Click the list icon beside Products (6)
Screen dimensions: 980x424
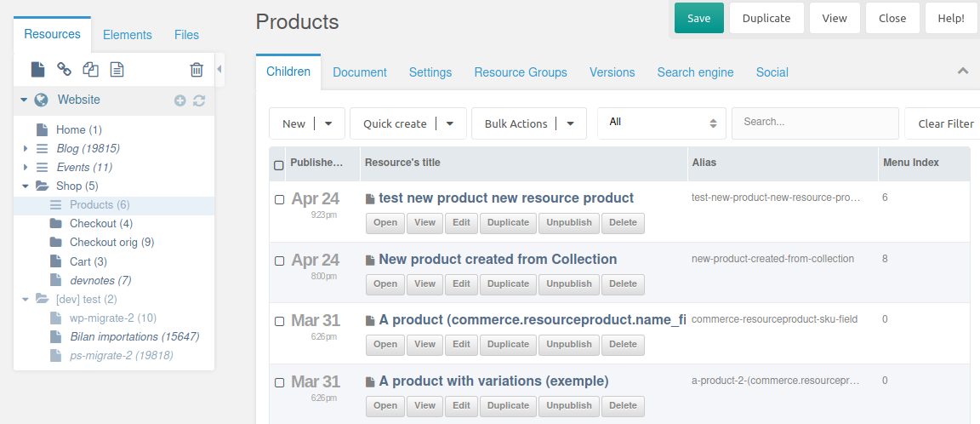55,205
